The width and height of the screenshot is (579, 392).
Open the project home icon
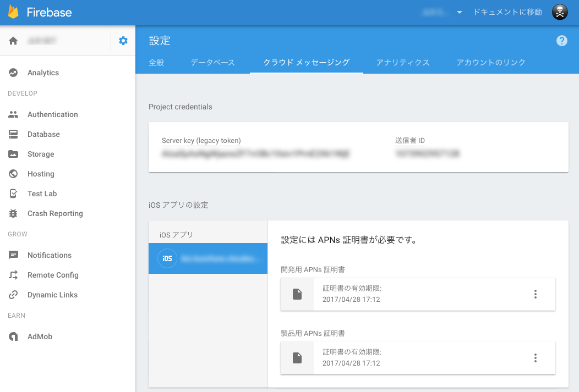click(13, 41)
